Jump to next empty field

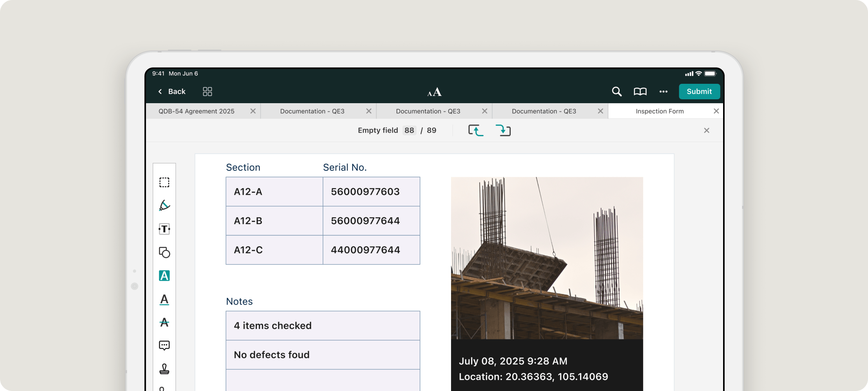503,130
